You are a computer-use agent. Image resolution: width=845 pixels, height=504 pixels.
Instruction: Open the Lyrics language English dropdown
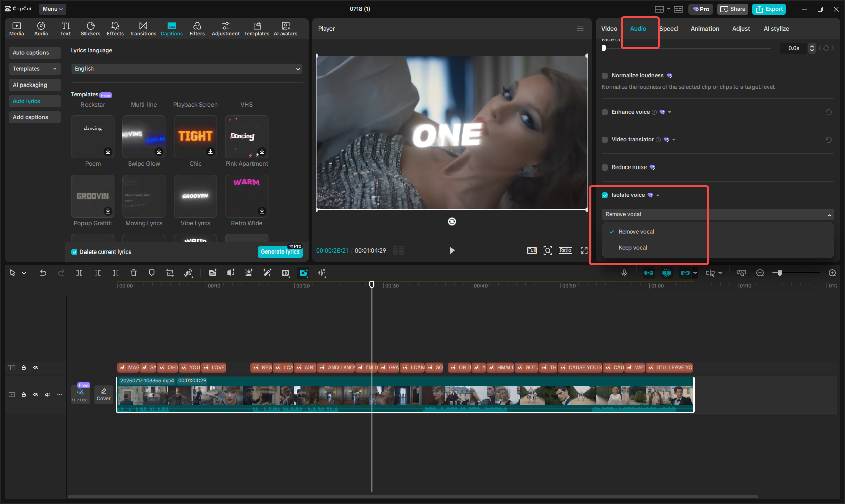coord(187,69)
